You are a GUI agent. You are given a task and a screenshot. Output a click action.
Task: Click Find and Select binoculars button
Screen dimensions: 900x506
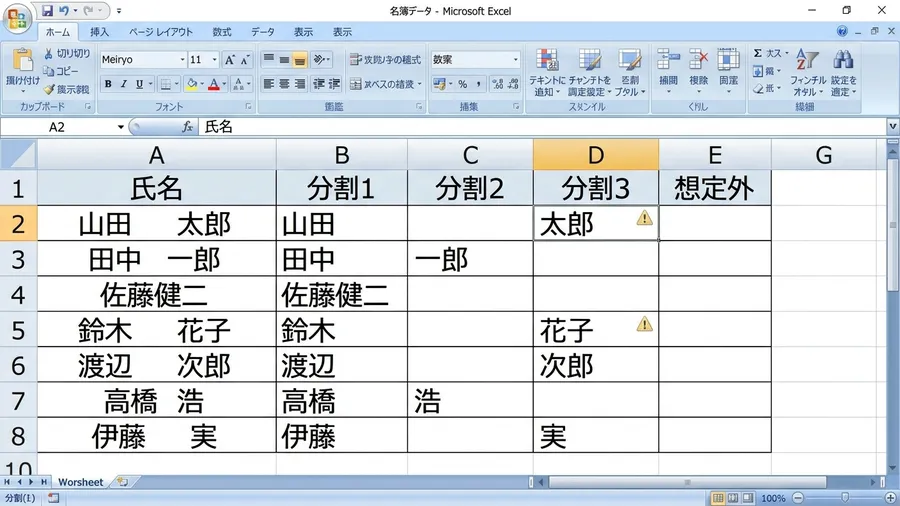(x=843, y=72)
